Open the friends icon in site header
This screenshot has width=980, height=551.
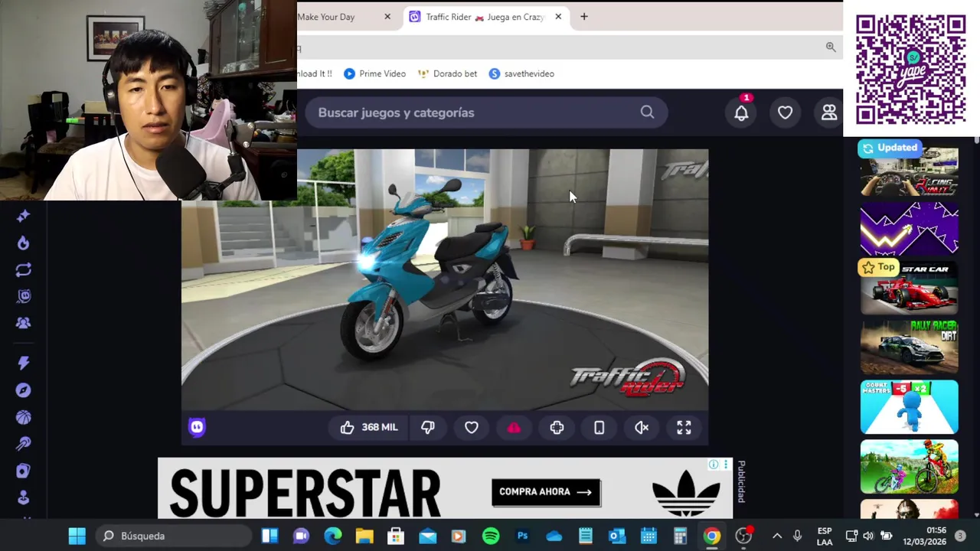tap(829, 112)
